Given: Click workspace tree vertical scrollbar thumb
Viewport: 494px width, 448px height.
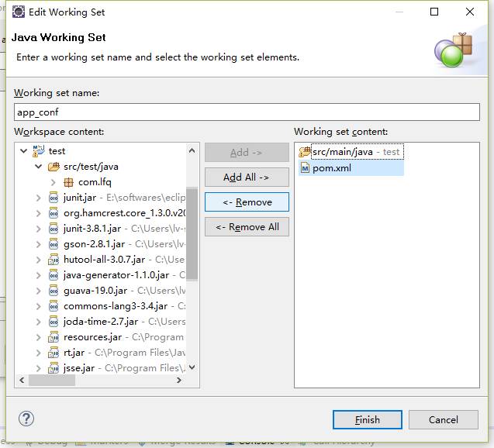Looking at the screenshot, I should [192, 233].
